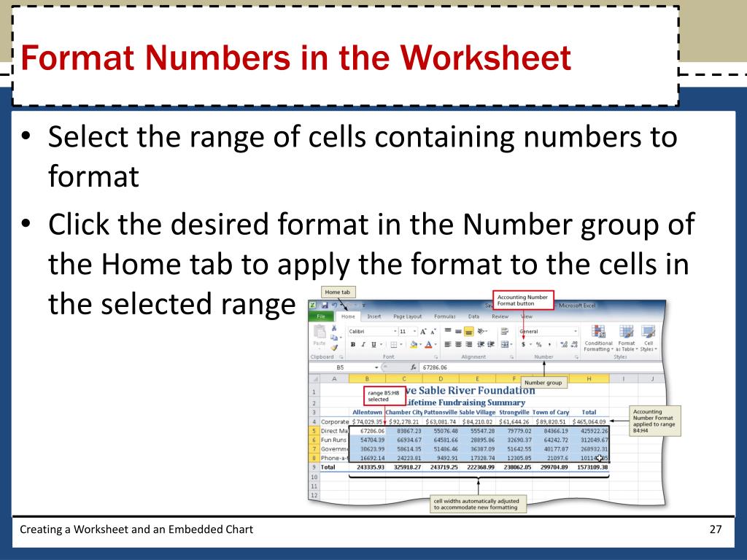Image resolution: width=747 pixels, height=560 pixels.
Task: Click cell with value 9492.91
Action: tap(441, 458)
